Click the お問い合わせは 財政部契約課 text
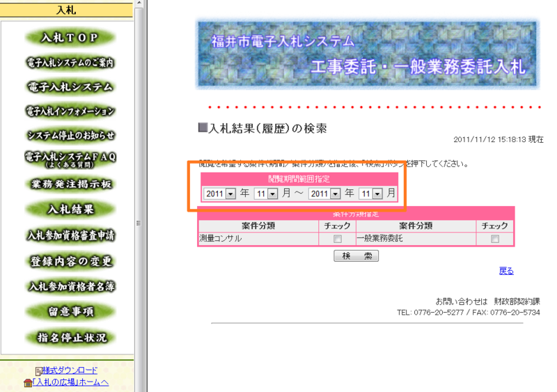557x392 pixels. pyautogui.click(x=488, y=301)
